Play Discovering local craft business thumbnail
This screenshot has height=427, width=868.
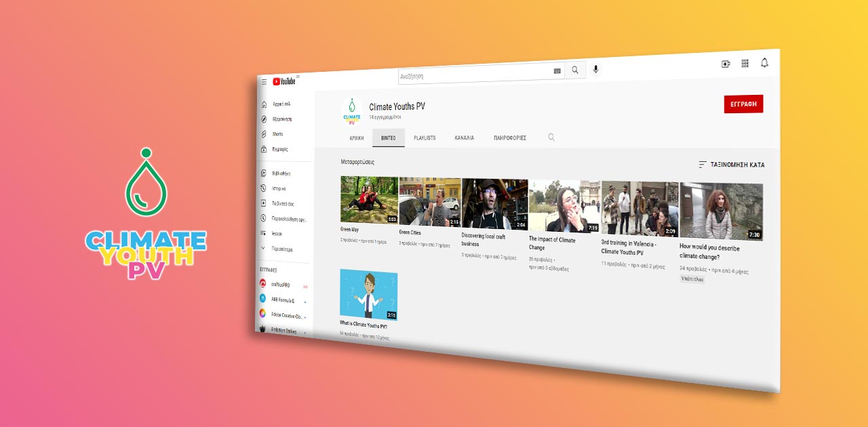[495, 204]
